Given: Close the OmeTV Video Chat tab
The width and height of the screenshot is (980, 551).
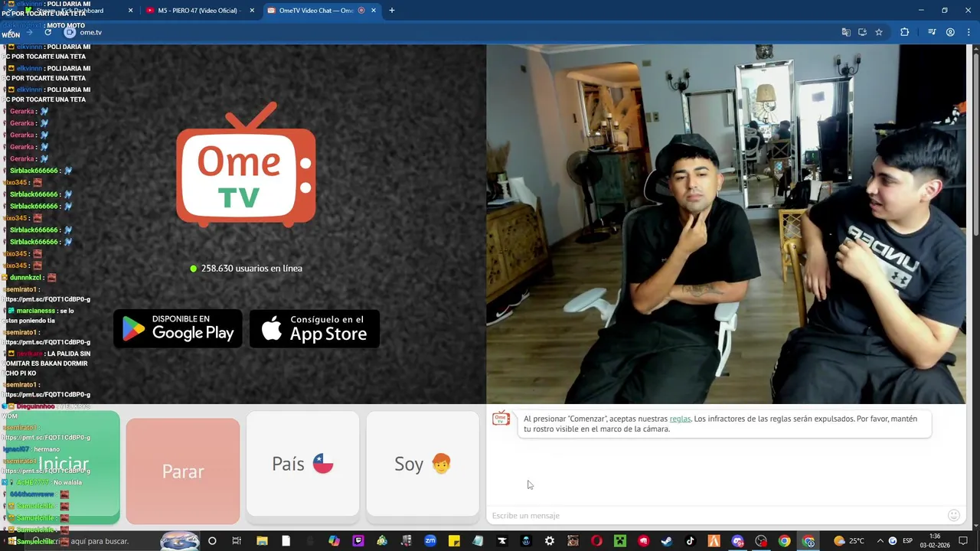Looking at the screenshot, I should click(x=374, y=10).
